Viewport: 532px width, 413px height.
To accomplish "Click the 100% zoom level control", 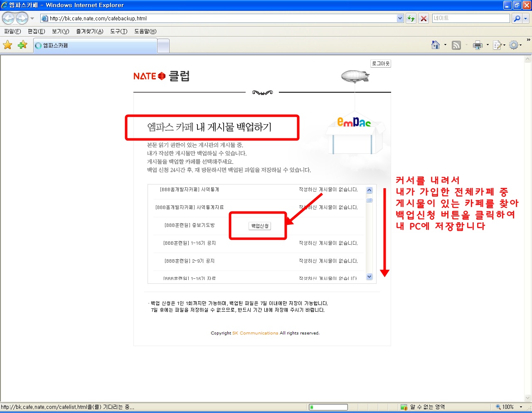I will pyautogui.click(x=505, y=407).
